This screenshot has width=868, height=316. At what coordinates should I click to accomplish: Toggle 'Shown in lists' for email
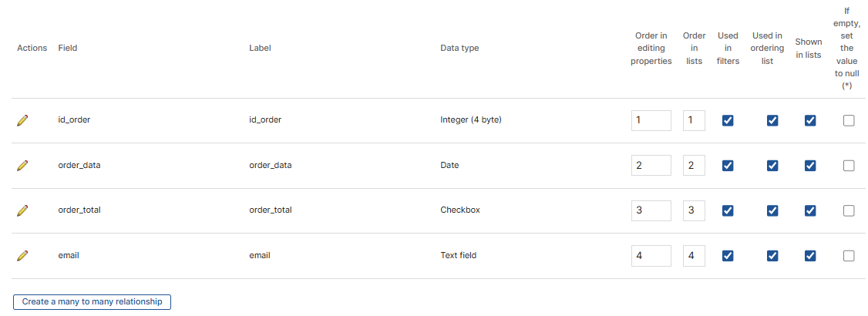point(809,256)
